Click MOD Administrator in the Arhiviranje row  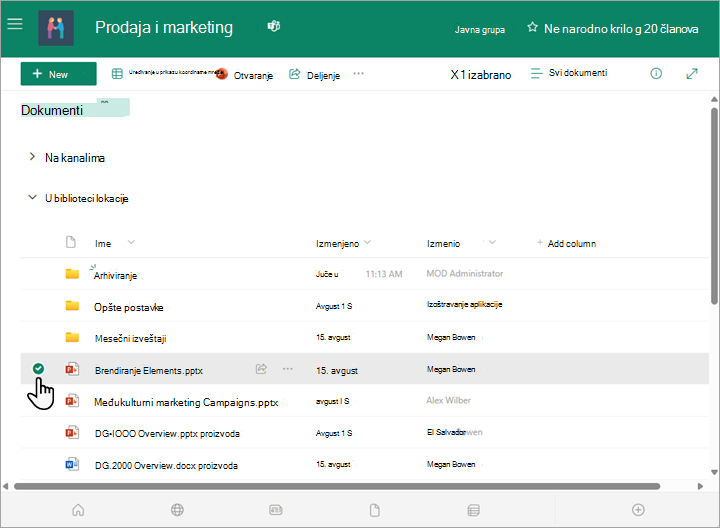click(465, 274)
